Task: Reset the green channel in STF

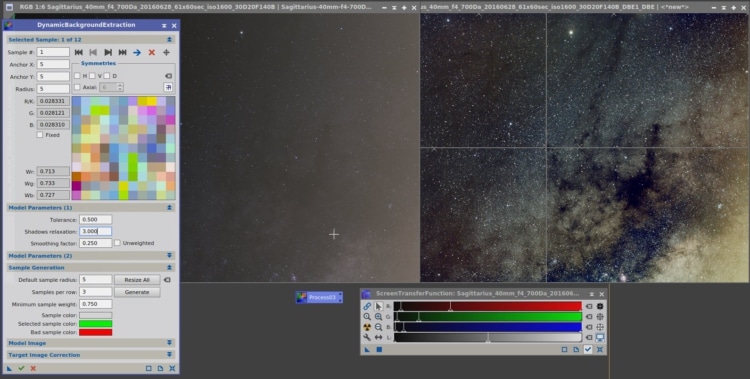Action: pyautogui.click(x=589, y=317)
